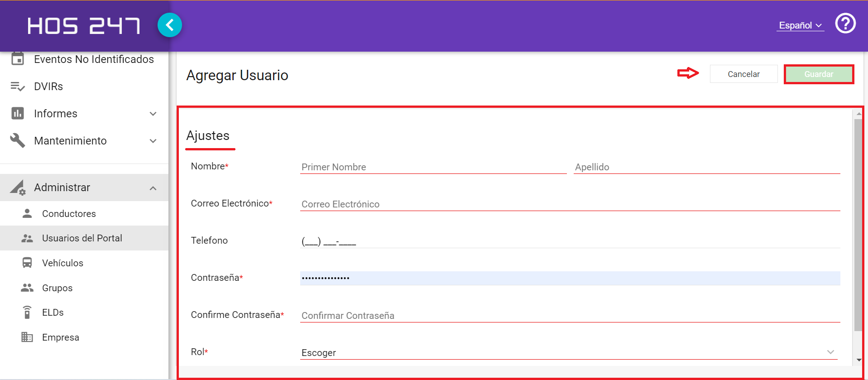Click the Conductores person icon

tap(27, 213)
